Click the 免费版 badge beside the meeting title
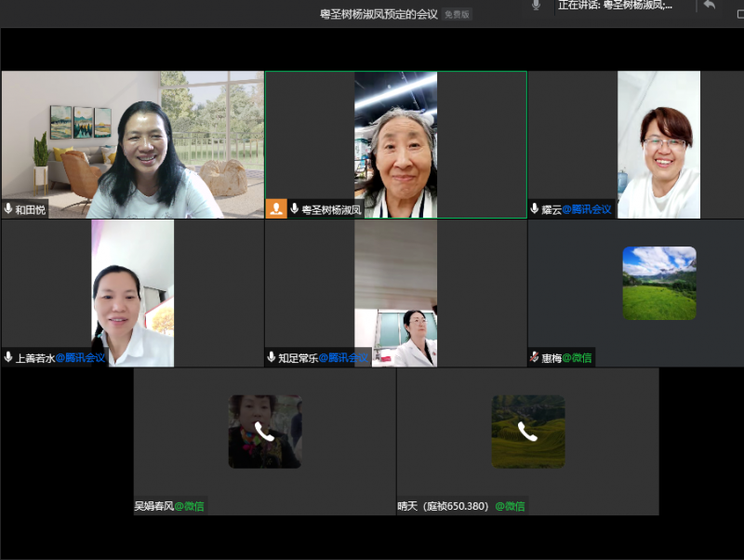Screen dimensions: 744x560 tap(457, 14)
